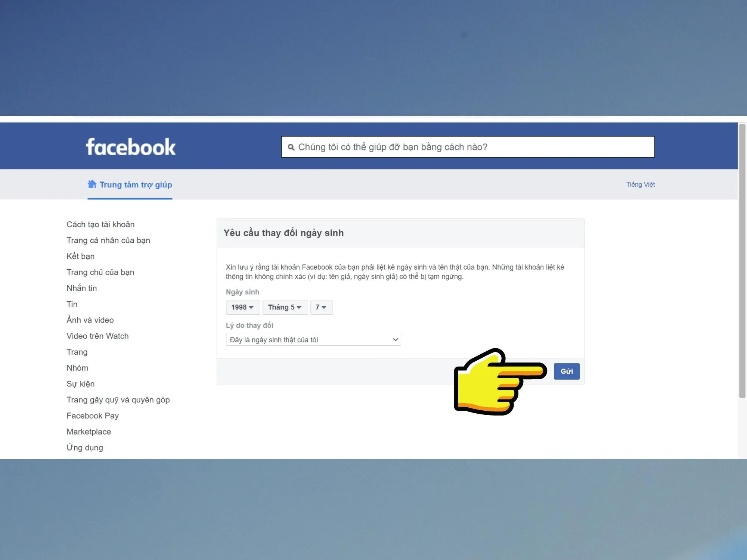Open Facebook Pay help topic
747x560 pixels.
93,416
